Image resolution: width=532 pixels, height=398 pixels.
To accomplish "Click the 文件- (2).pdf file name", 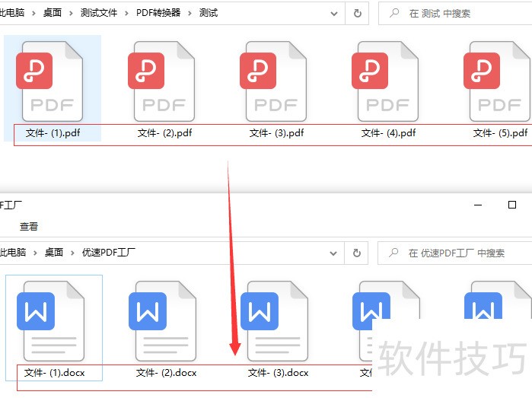I will click(x=165, y=133).
